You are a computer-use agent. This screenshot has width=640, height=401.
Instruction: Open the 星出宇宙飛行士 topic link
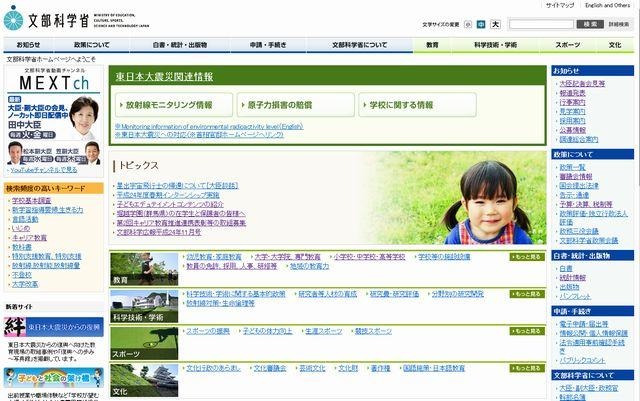(177, 186)
